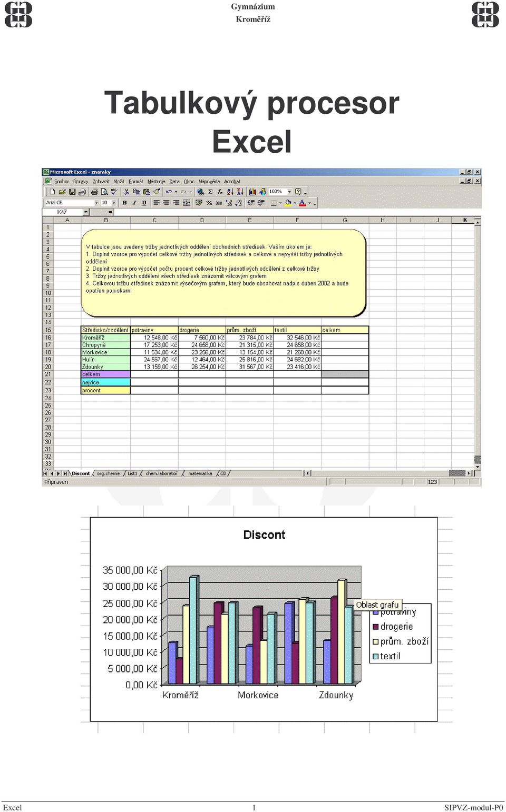506x812 pixels.
Task: Expand the 100% zoom dropdown
Action: [x=289, y=192]
